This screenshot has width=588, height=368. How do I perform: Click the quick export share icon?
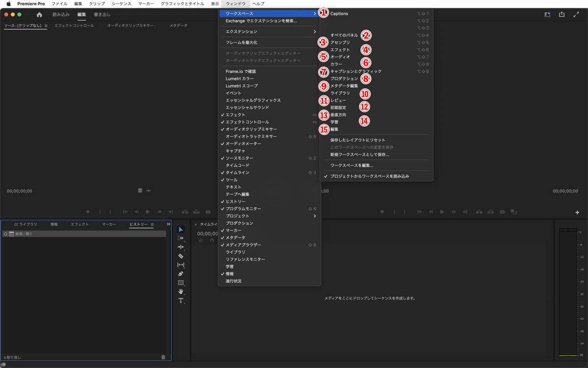[x=562, y=15]
